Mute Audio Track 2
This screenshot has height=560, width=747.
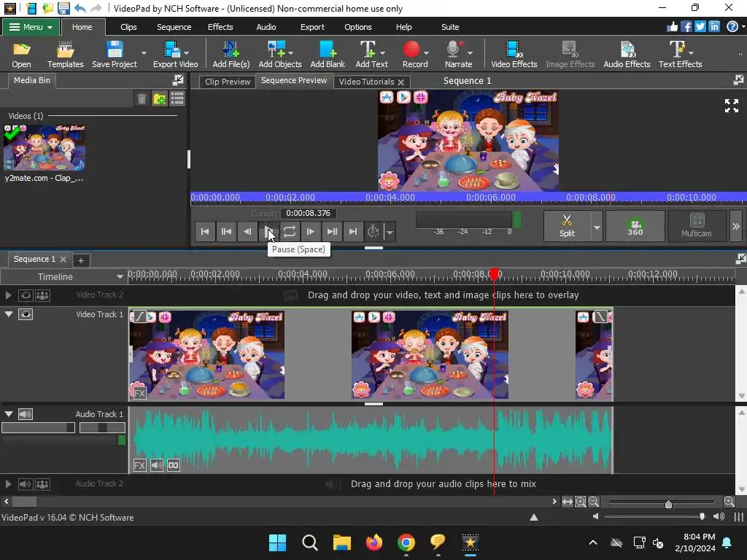pyautogui.click(x=26, y=484)
